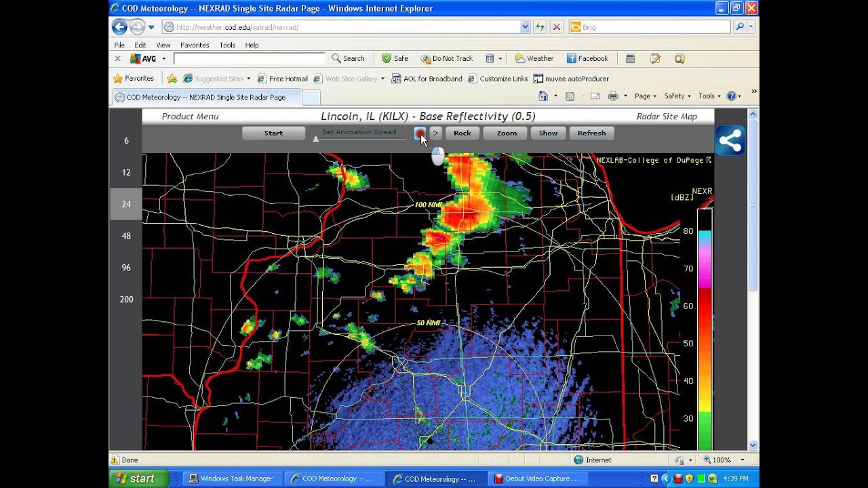
Task: Open the address bar URL dropdown
Action: pos(525,27)
